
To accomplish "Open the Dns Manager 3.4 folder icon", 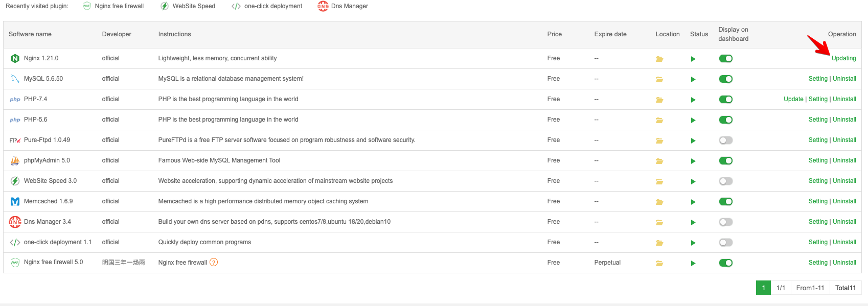I will coord(659,222).
